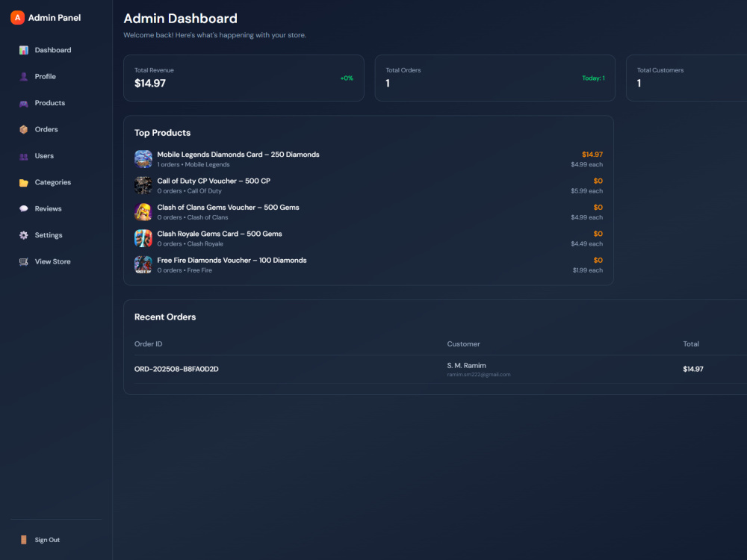Open the Mobile Legends product thumbnail
Image resolution: width=747 pixels, height=560 pixels.
click(x=143, y=159)
